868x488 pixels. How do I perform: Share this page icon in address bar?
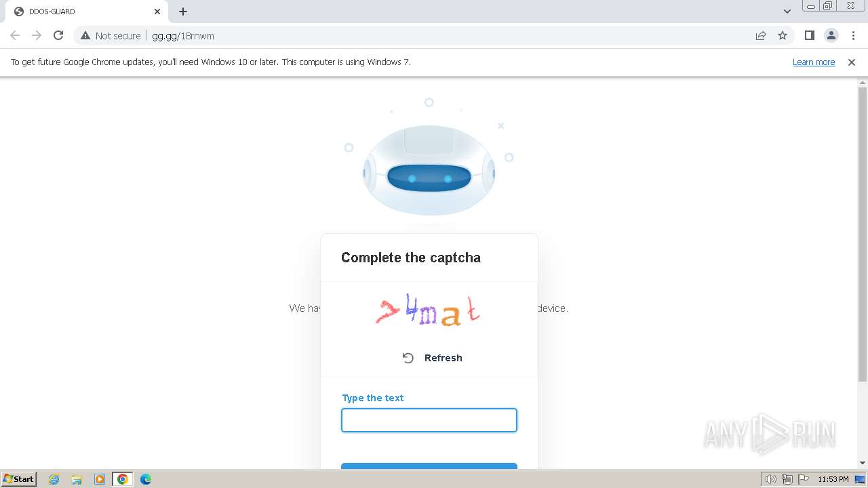click(761, 35)
